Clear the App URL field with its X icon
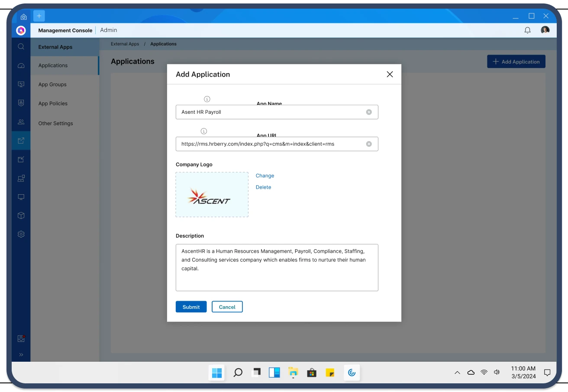Viewport: 568px width, 392px height. point(369,144)
